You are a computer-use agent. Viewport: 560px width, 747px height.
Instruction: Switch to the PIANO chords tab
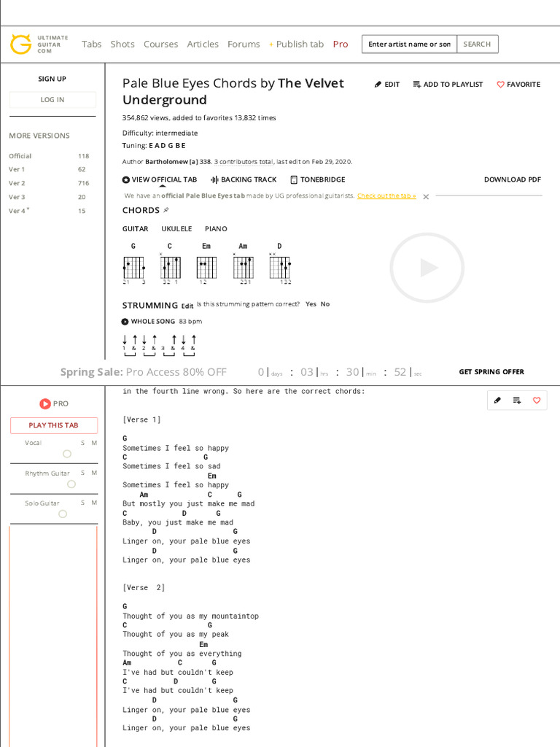pos(216,229)
